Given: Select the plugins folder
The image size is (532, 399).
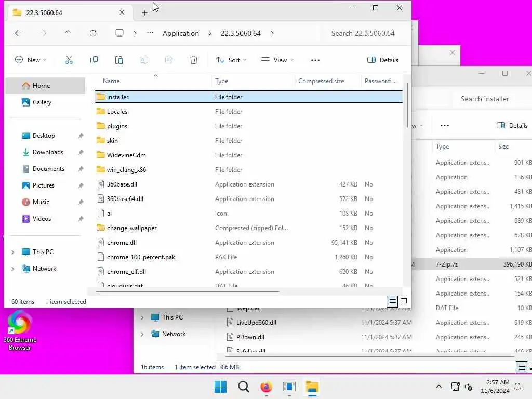Looking at the screenshot, I should tap(248, 126).
